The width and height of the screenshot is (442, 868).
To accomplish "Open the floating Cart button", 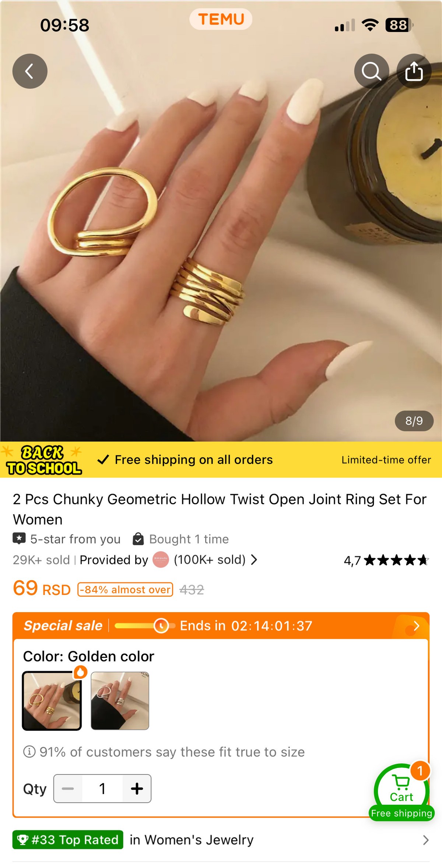I will click(x=401, y=792).
